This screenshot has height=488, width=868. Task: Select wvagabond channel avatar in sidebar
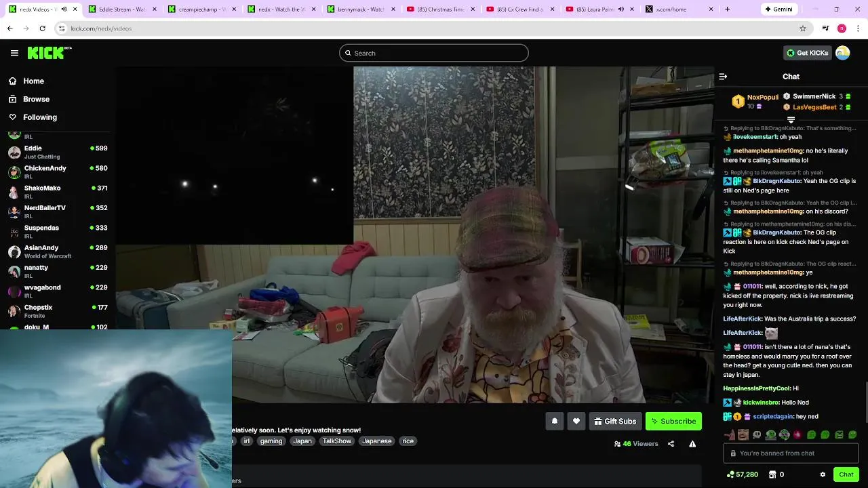[14, 291]
